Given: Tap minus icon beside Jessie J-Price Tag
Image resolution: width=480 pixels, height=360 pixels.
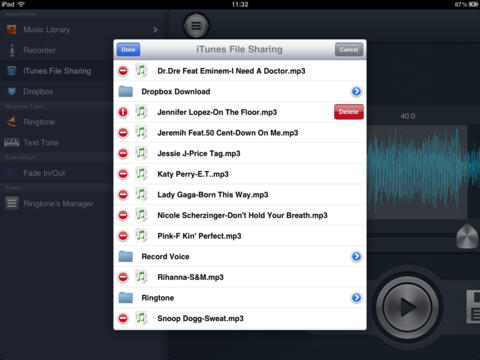Looking at the screenshot, I should click(123, 153).
